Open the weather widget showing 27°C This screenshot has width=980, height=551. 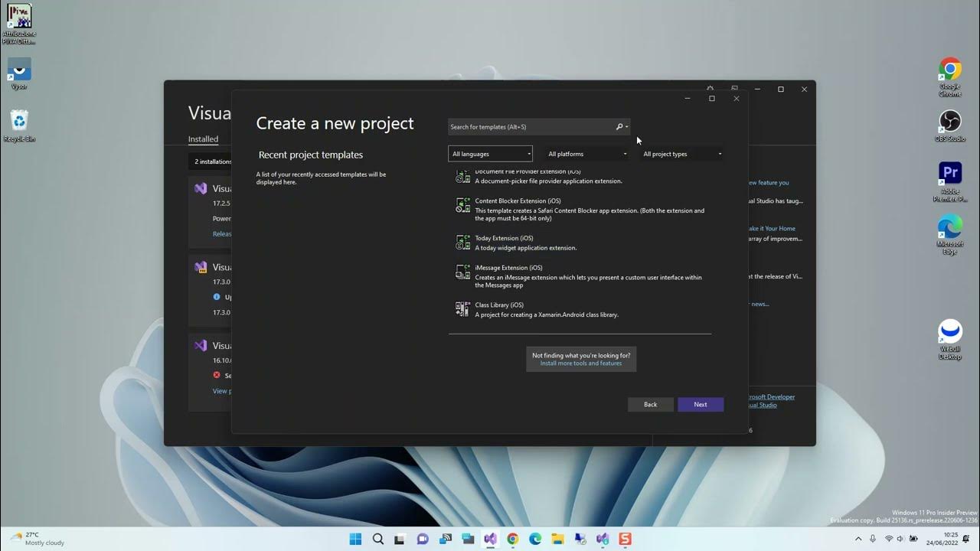point(36,539)
